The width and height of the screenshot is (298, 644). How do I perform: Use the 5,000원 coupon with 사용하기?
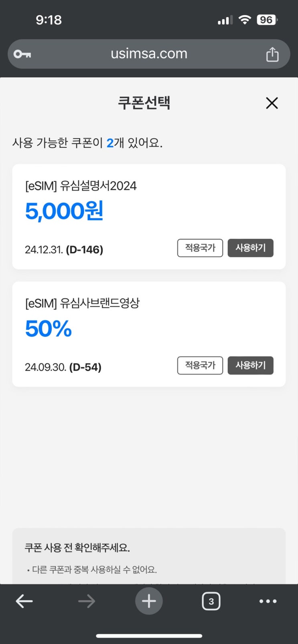tap(250, 248)
